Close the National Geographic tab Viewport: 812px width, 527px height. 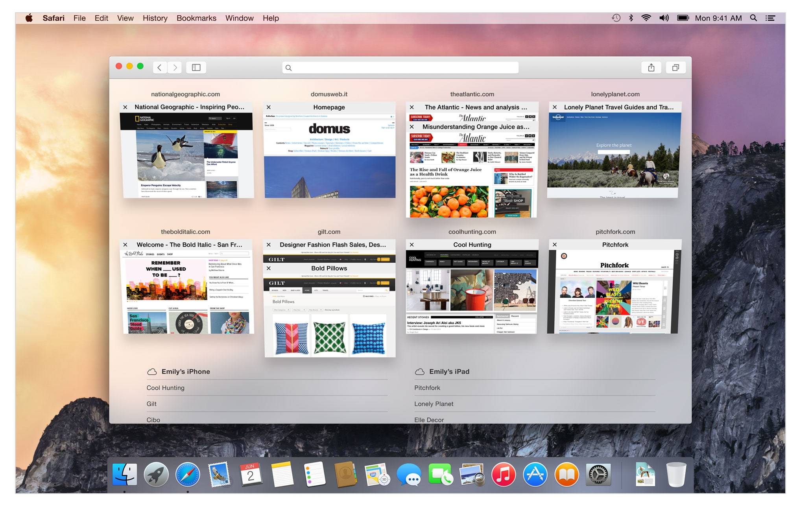[125, 107]
